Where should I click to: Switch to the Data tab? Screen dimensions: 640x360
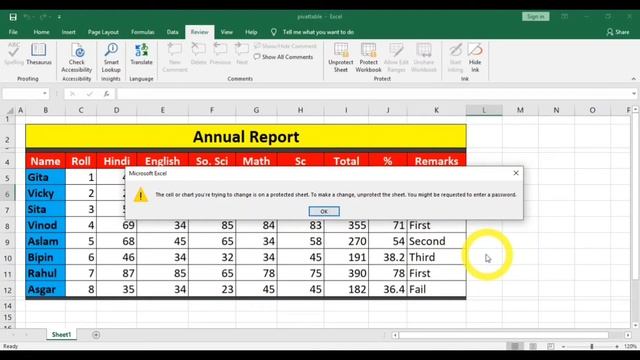coord(172,32)
